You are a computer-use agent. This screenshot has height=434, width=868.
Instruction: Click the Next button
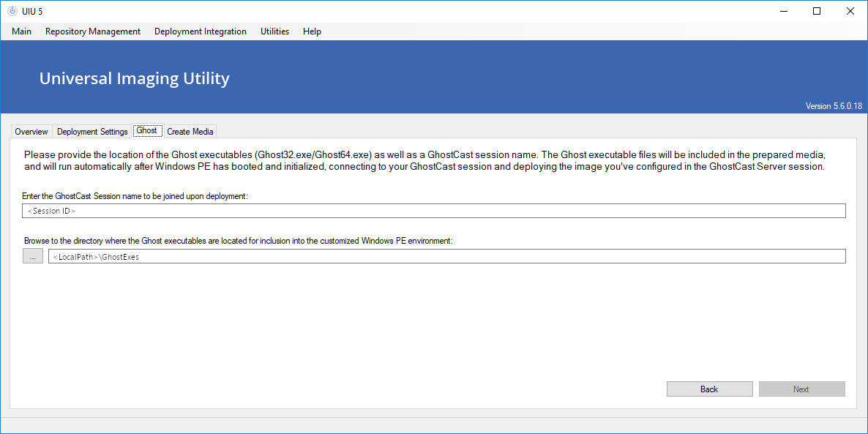(801, 389)
